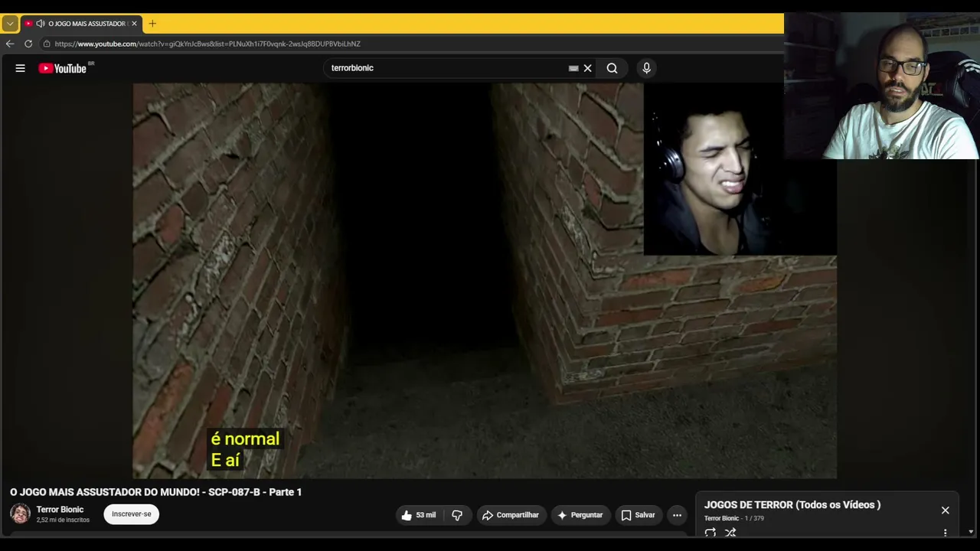
Task: Open a new browser tab
Action: pos(152,24)
